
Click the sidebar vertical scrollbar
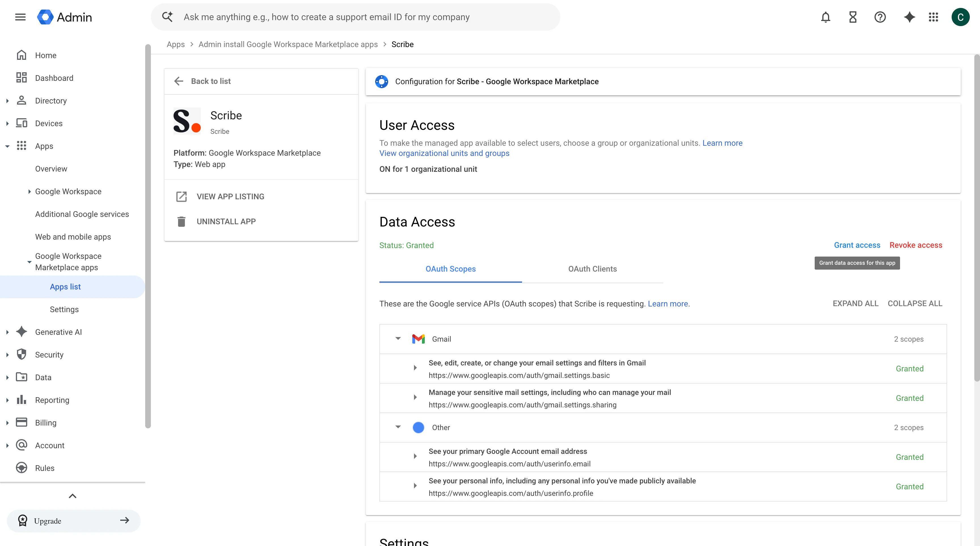coord(148,236)
